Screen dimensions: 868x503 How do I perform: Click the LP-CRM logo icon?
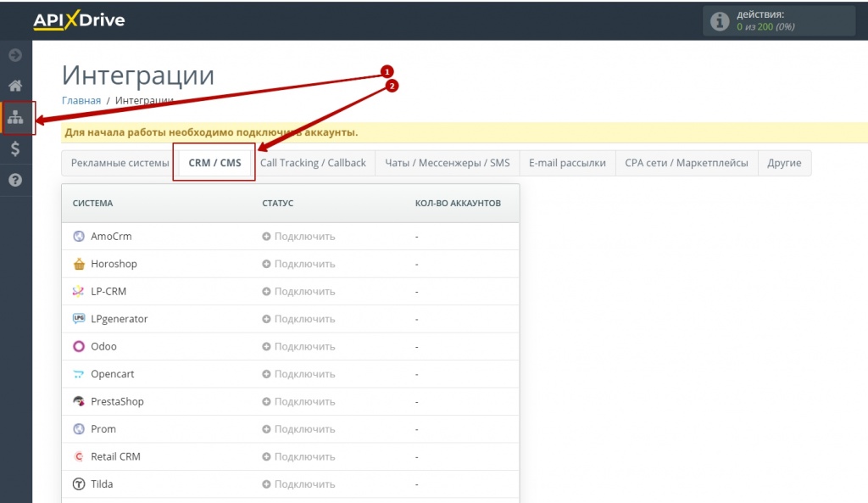coord(79,291)
